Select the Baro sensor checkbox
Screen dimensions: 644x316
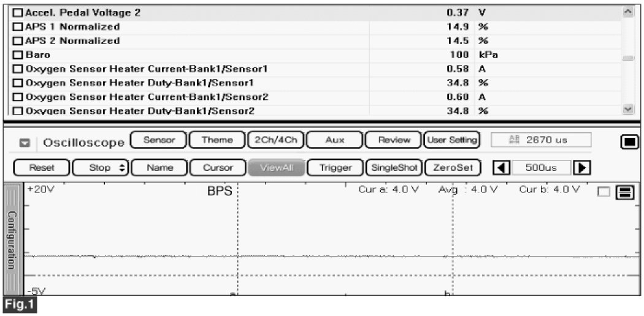point(17,55)
